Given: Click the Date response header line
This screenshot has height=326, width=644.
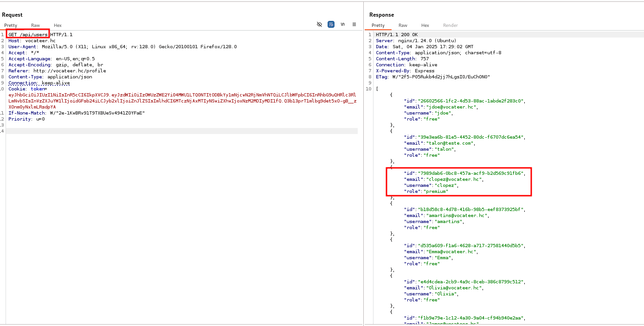Looking at the screenshot, I should [425, 47].
